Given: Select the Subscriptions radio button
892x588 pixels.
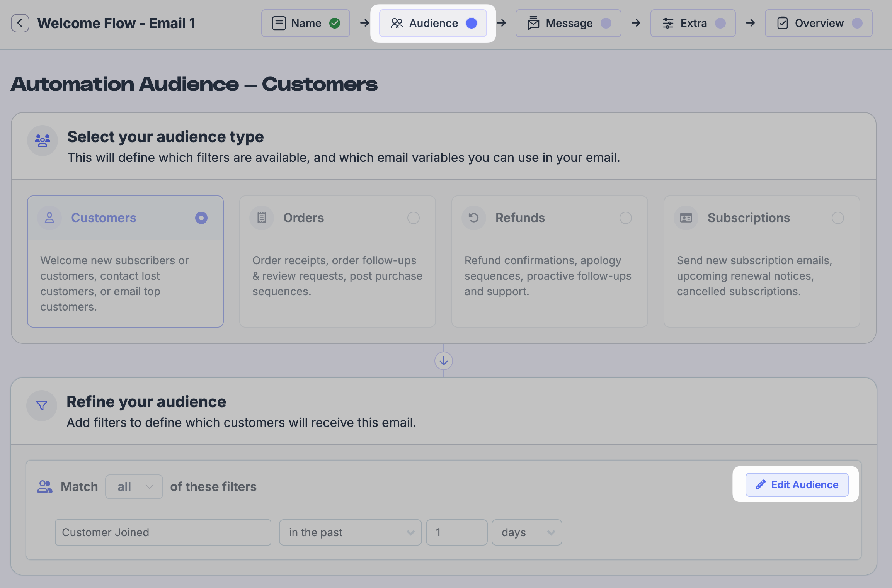Looking at the screenshot, I should point(838,218).
